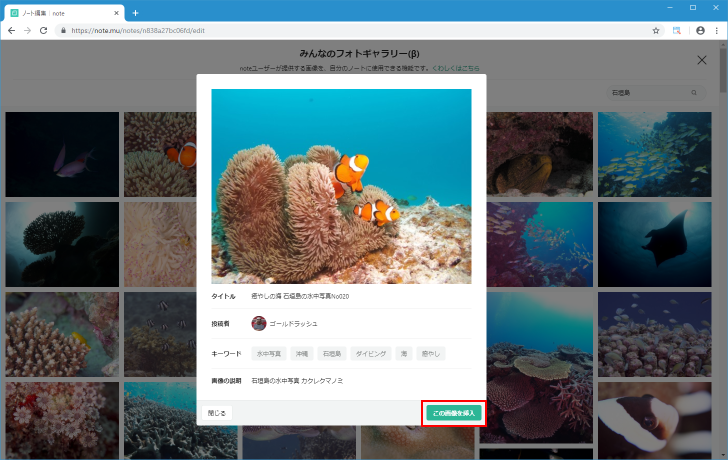Screen dimensions: 728x460
Task: Select the 水中写真 keyword tag
Action: [x=269, y=354]
